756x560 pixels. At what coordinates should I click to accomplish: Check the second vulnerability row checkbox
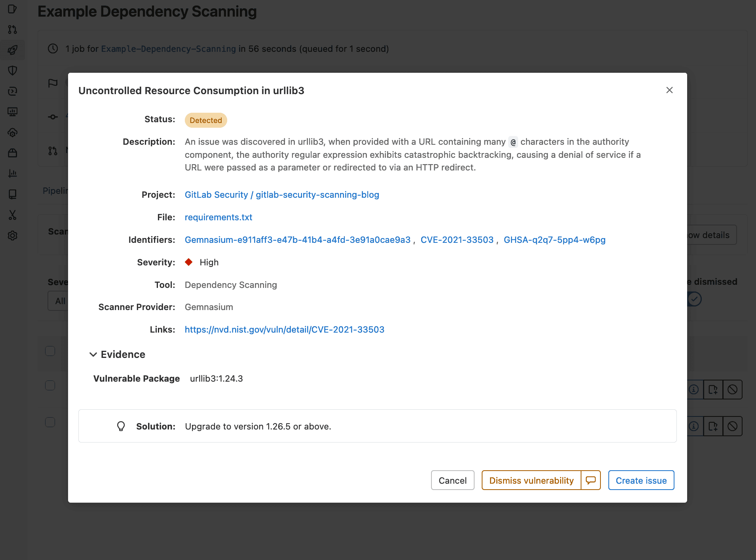[x=50, y=386]
